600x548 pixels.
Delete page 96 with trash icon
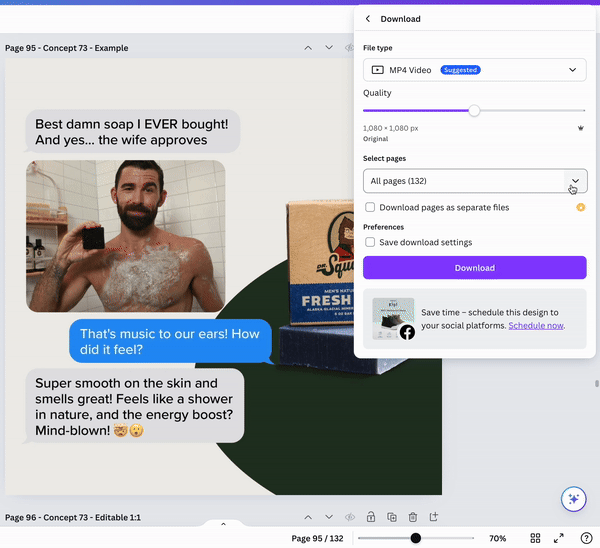pos(412,517)
